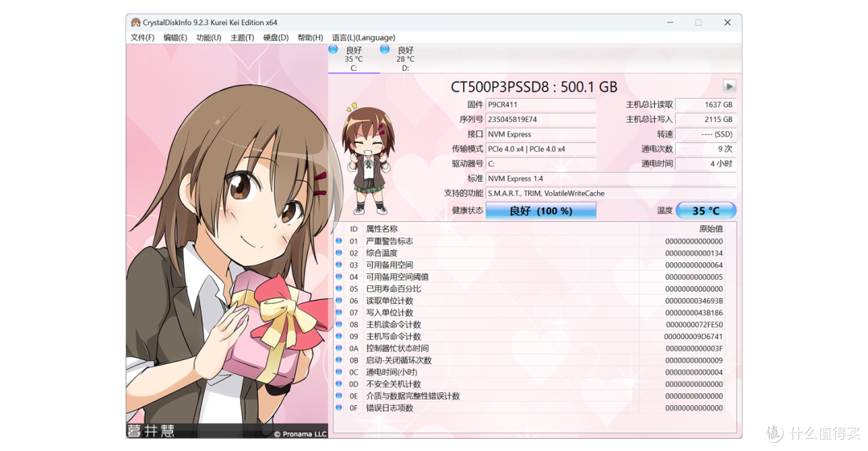Click the blue status dot for drive C

pyautogui.click(x=334, y=49)
